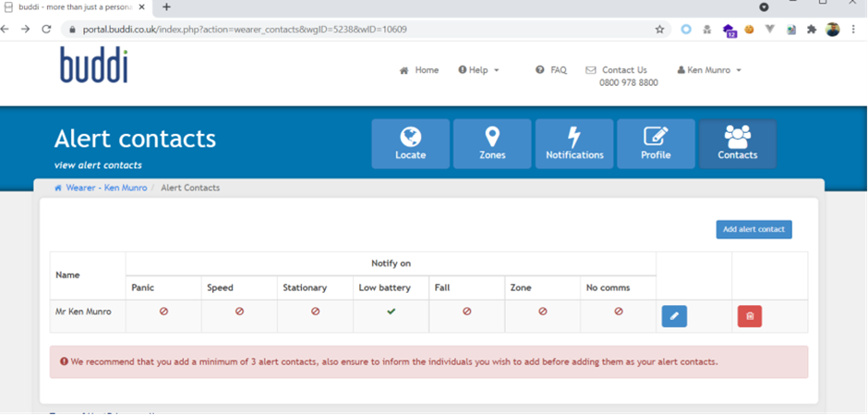Toggle Fall notification for Mr Ken Munro
This screenshot has width=868, height=415.
466,311
